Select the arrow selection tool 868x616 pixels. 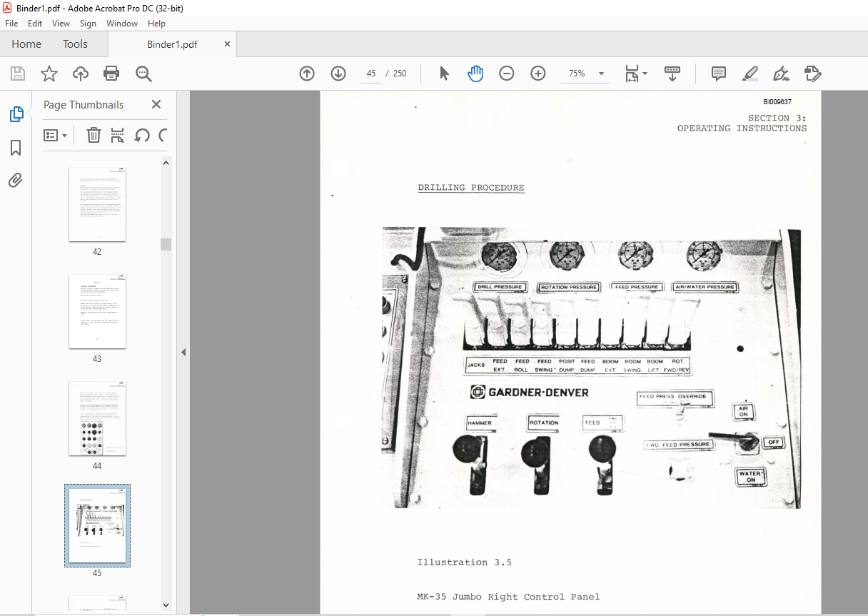click(444, 74)
